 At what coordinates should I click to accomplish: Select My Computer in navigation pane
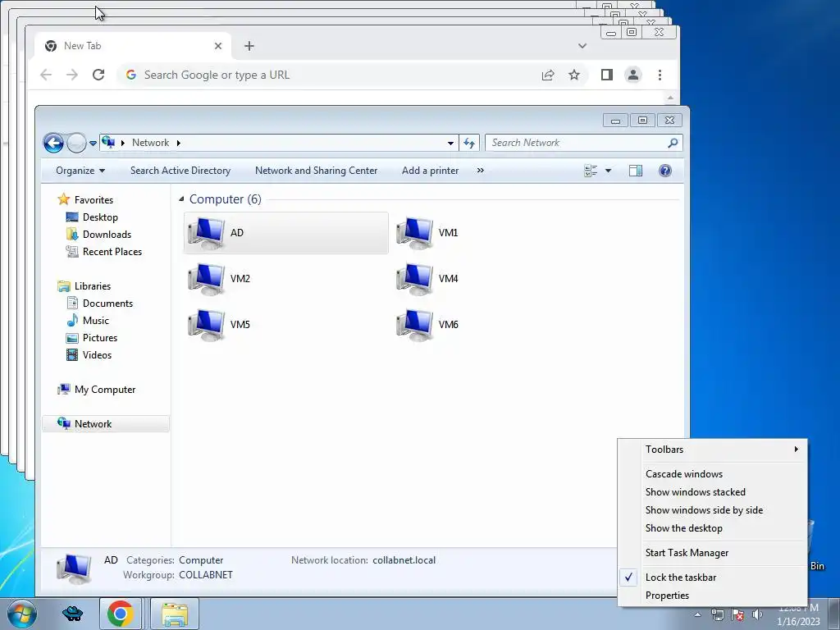click(x=105, y=390)
